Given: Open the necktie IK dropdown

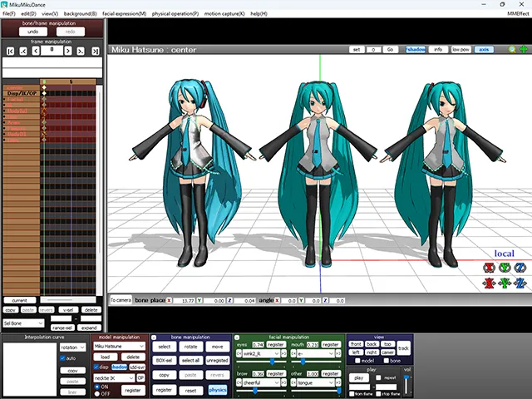Looking at the screenshot, I should point(114,378).
